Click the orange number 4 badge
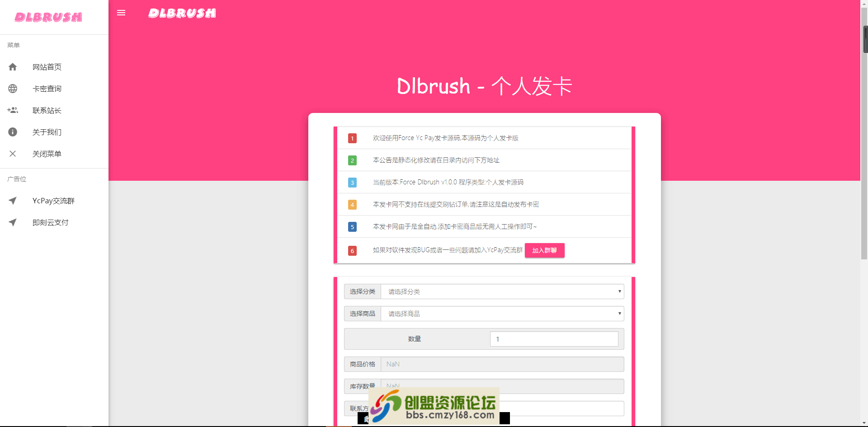 point(352,205)
